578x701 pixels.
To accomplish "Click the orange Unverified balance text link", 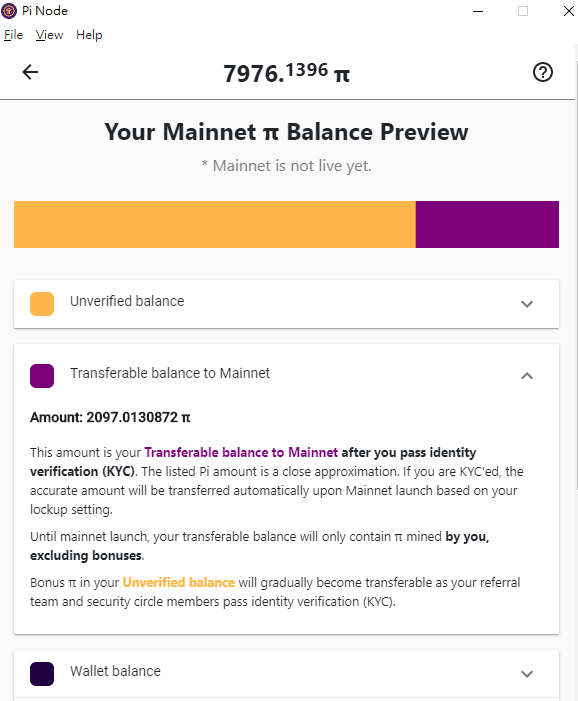I will pyautogui.click(x=179, y=583).
